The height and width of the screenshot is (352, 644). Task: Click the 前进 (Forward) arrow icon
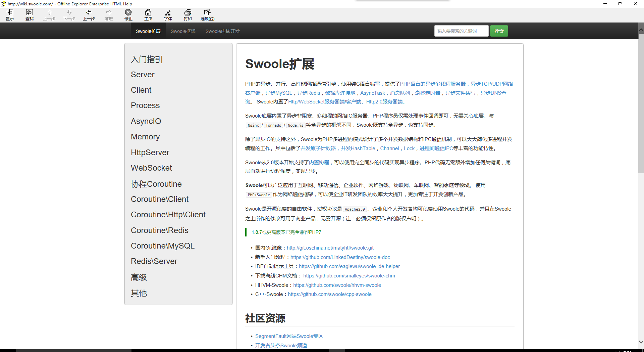(109, 15)
